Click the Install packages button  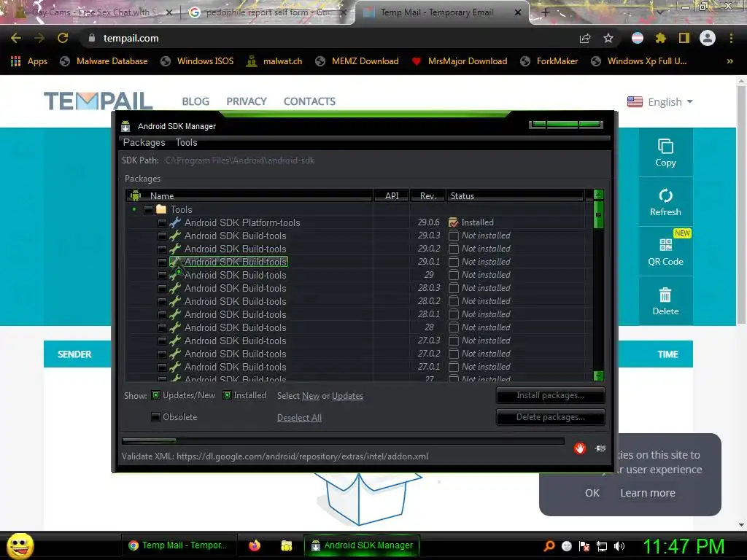(x=550, y=395)
